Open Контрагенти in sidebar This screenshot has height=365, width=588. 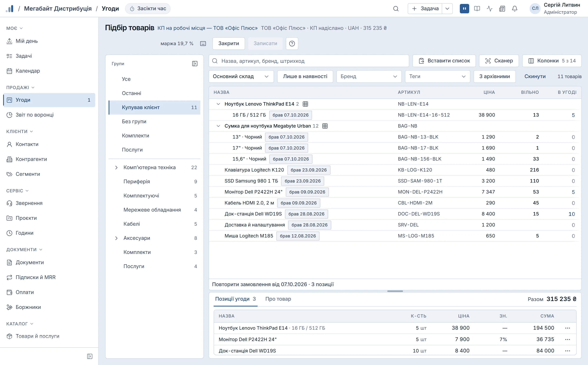[x=49, y=159]
